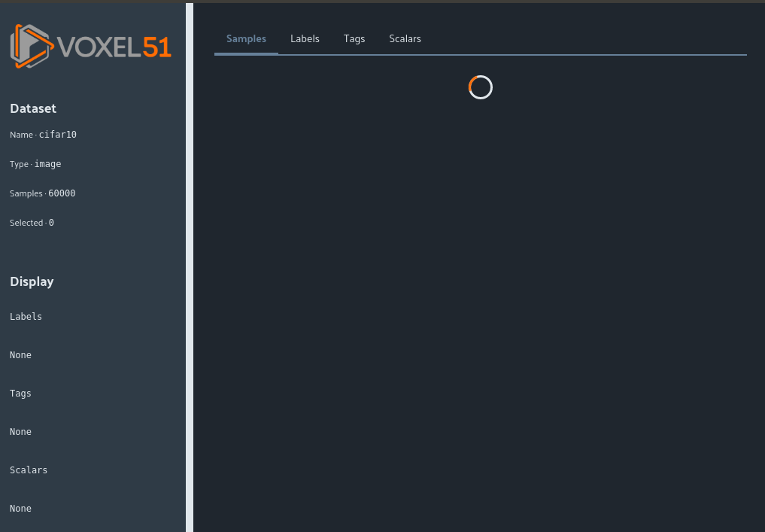The height and width of the screenshot is (532, 765).
Task: Click the image dataset type value
Action: tap(47, 163)
